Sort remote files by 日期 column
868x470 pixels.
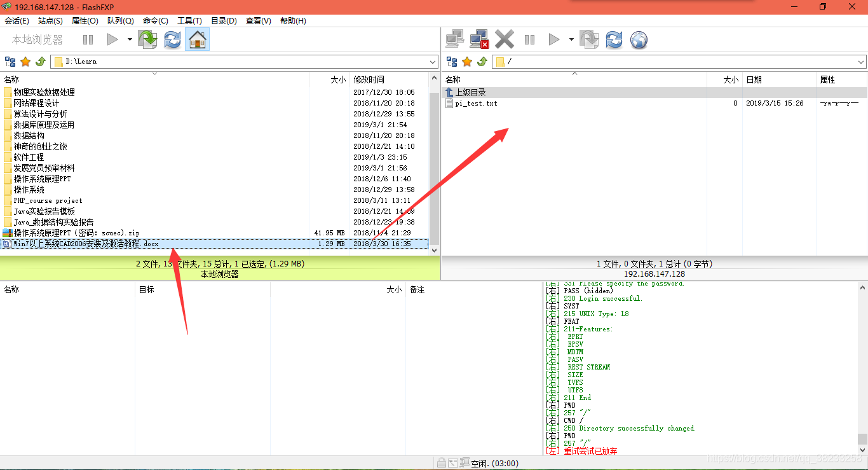pos(779,79)
